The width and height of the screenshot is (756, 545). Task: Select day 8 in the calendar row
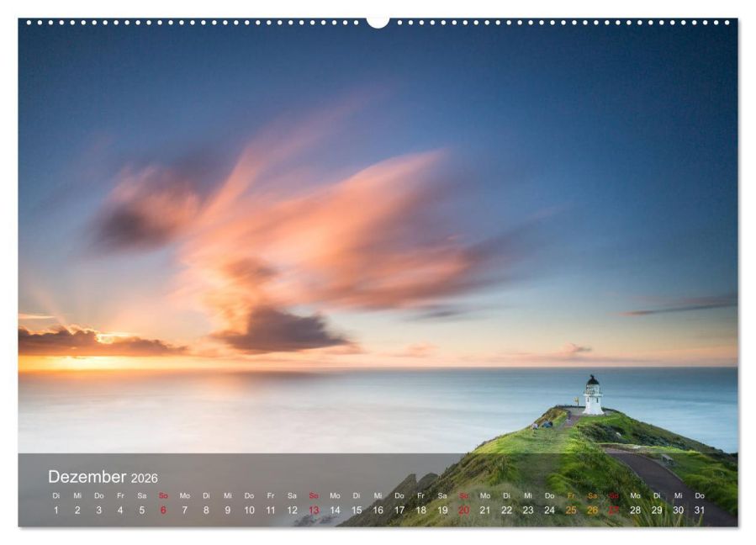206,511
